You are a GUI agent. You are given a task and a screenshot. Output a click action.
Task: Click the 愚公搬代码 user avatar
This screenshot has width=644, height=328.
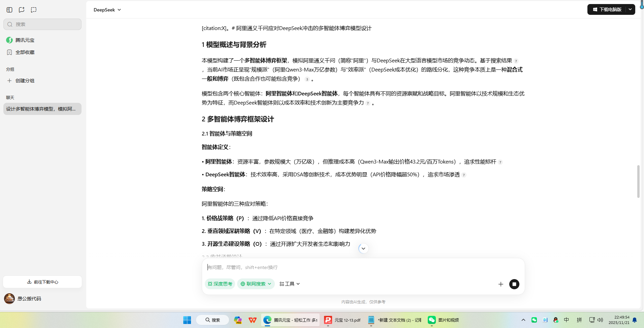[9, 298]
